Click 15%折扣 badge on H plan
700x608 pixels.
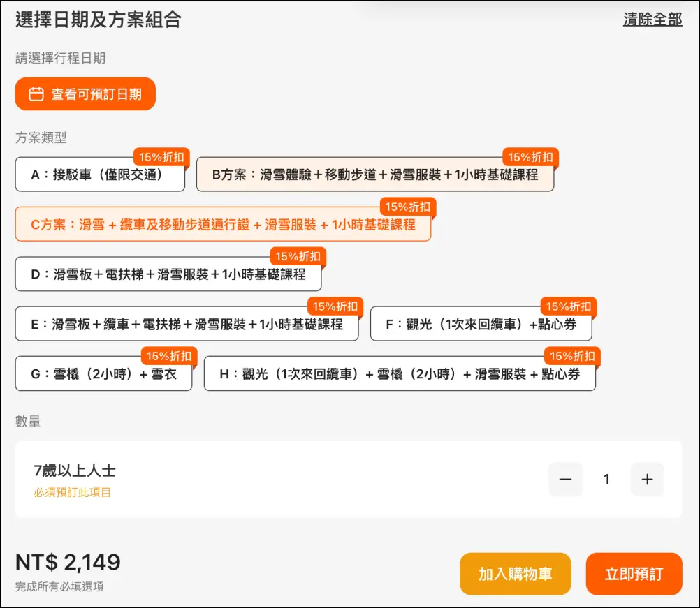coord(572,356)
